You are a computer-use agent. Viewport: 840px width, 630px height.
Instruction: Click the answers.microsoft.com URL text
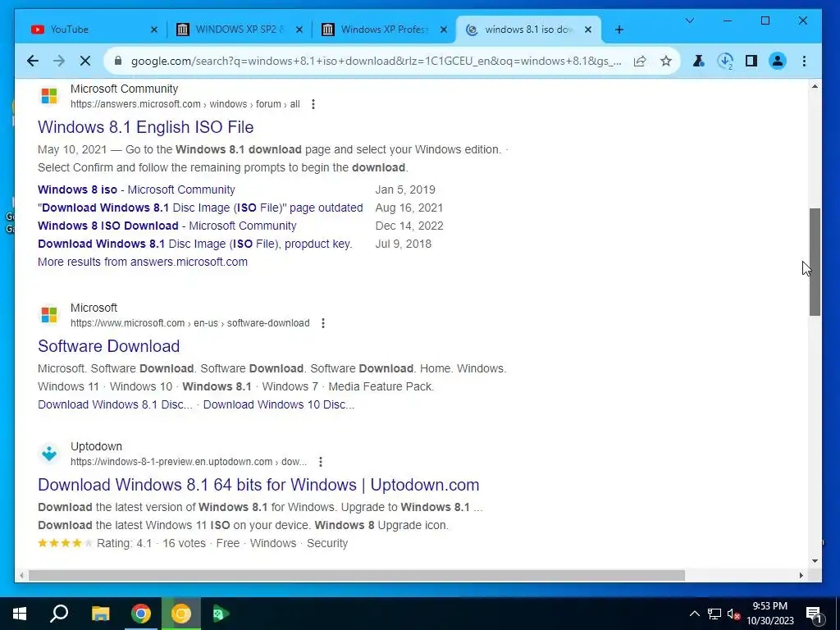[185, 104]
